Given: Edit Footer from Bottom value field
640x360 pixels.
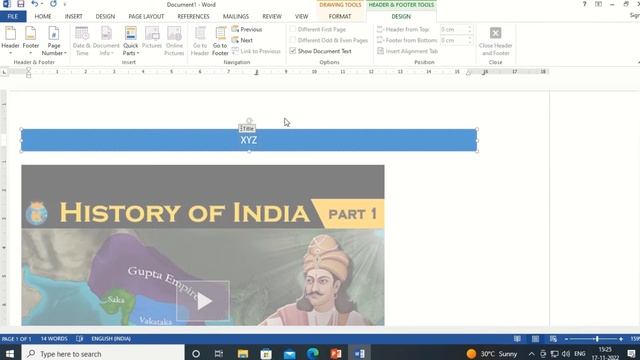Looking at the screenshot, I should [x=453, y=40].
